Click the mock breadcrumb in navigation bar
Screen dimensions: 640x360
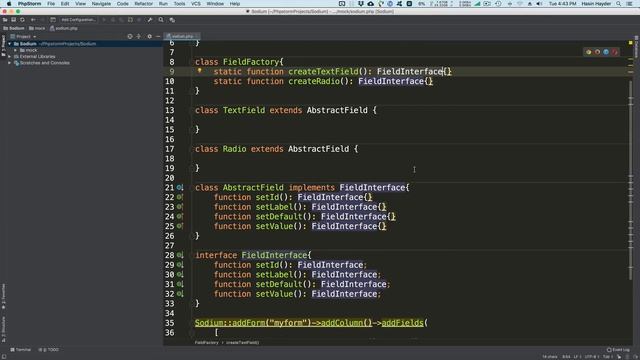37,28
